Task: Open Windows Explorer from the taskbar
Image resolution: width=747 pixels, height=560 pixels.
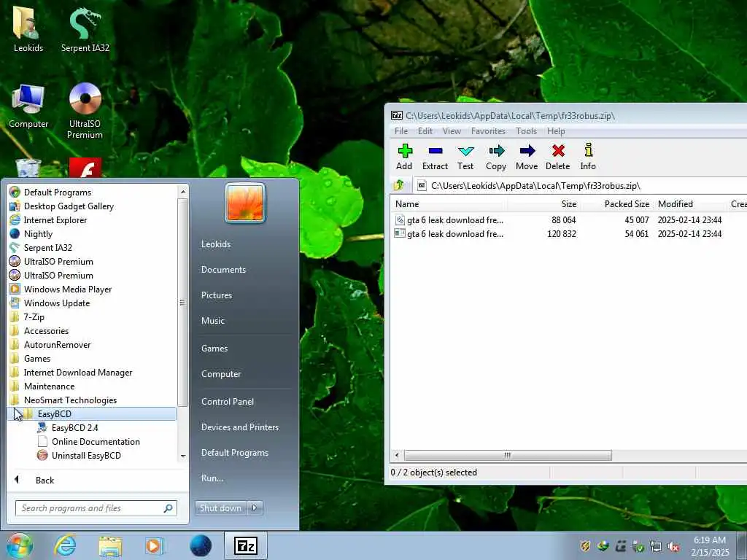Action: click(110, 545)
